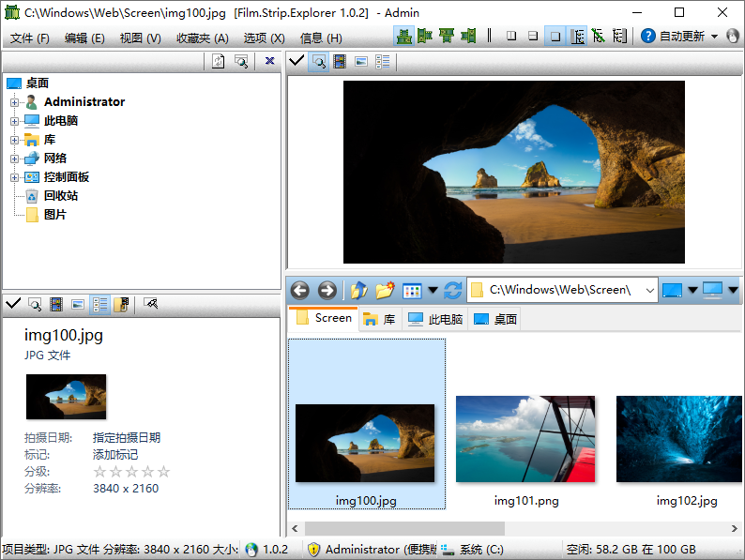Toggle the highlighted details list view button
Viewport: 745px width, 560px height.
(99, 305)
